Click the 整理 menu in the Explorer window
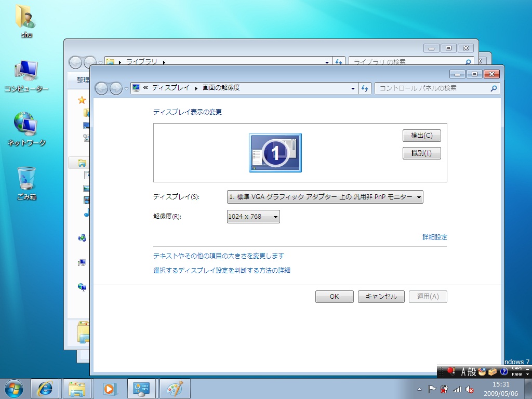Screen dimensions: 532x399 [x=83, y=81]
